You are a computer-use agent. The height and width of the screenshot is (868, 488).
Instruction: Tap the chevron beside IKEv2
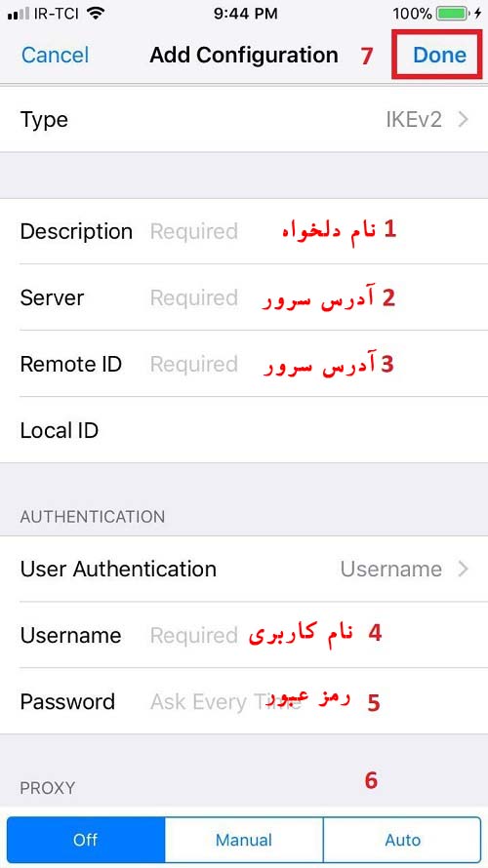pos(463,120)
